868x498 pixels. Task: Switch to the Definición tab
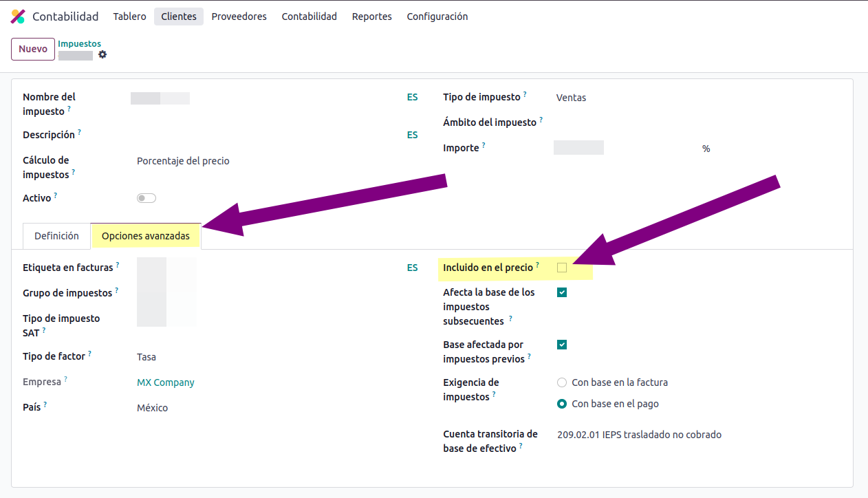tap(56, 236)
